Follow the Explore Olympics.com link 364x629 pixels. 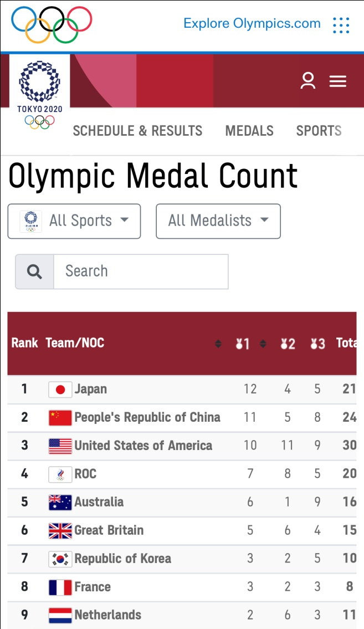[x=252, y=24]
